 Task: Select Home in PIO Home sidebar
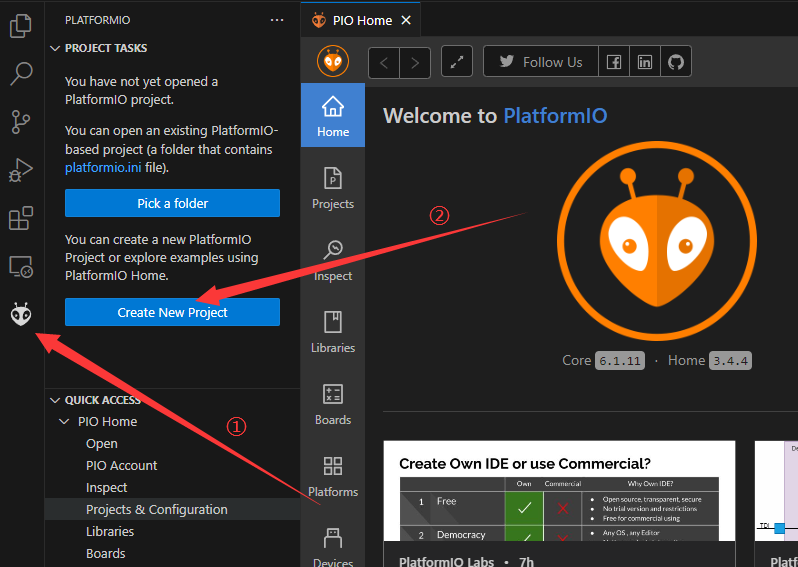click(333, 116)
